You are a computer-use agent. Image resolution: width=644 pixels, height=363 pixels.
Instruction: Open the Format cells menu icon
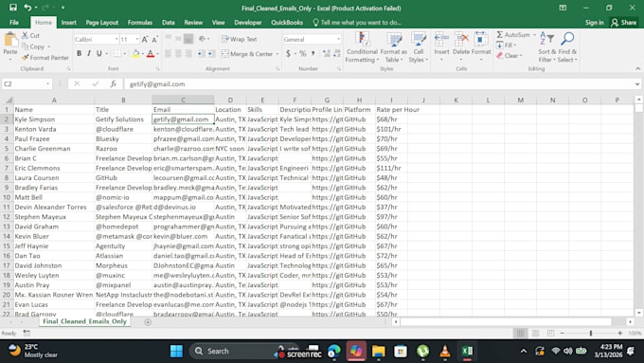(481, 39)
